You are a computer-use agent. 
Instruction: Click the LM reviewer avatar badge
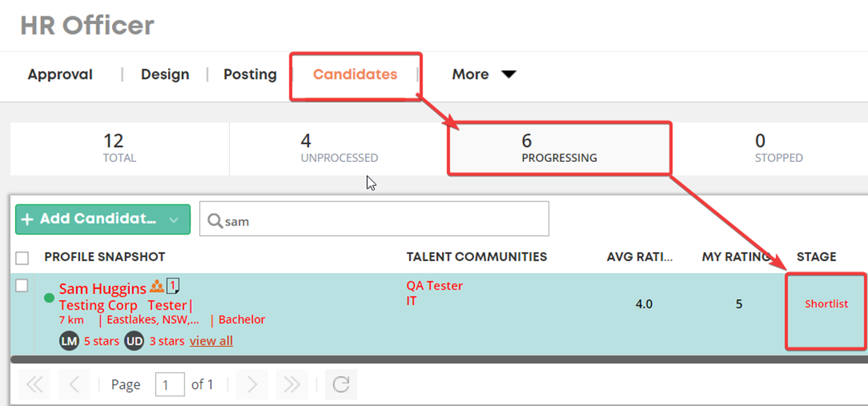pos(69,341)
